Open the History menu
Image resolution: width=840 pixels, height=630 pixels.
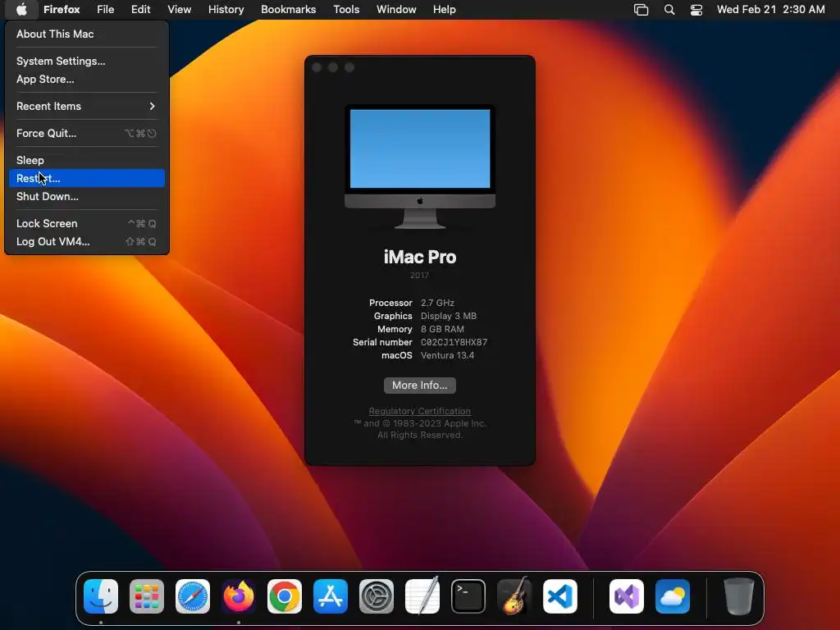(226, 10)
